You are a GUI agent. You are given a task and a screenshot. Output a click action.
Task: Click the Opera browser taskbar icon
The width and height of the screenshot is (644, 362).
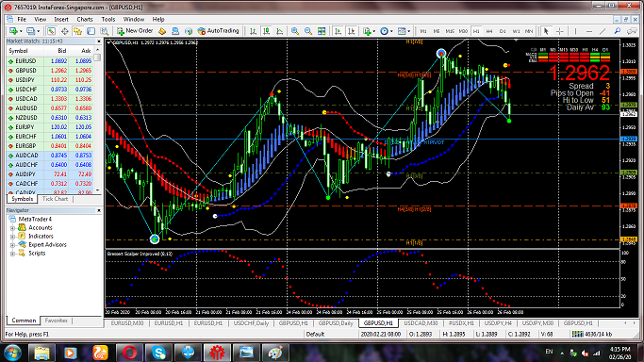point(129,353)
